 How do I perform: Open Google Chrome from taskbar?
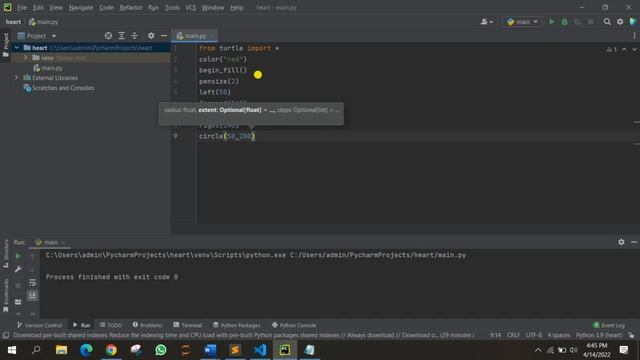[x=111, y=350]
